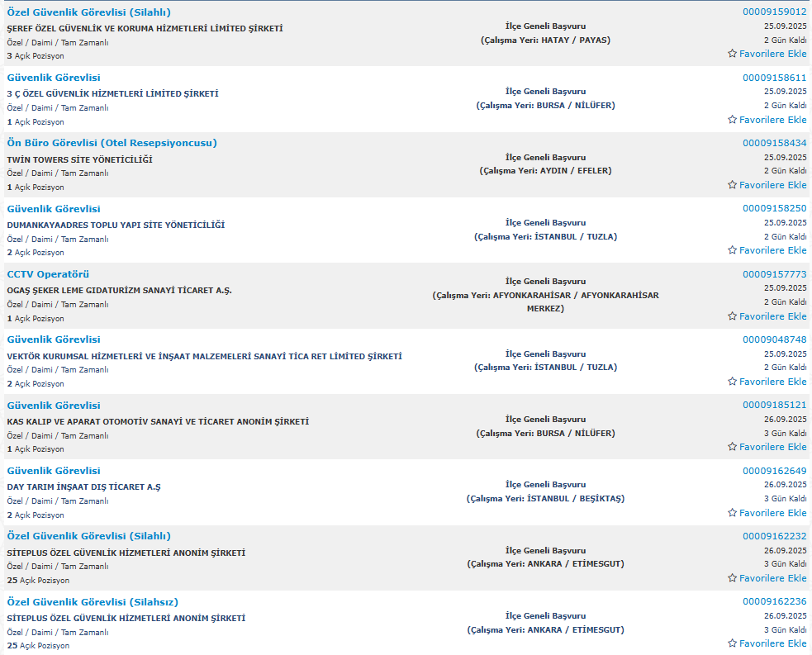This screenshot has height=655, width=812.
Task: Open the Ön Büro Görevlisi job title
Action: click(112, 143)
